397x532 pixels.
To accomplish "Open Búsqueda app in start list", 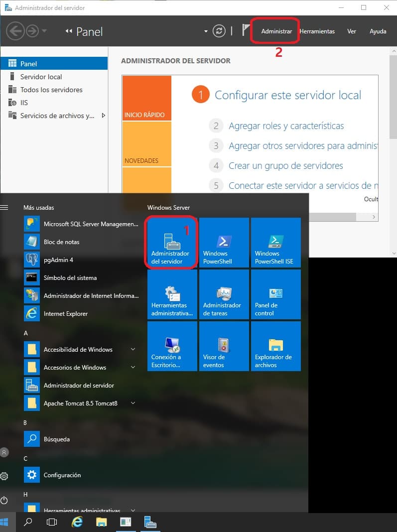I will [x=81, y=439].
